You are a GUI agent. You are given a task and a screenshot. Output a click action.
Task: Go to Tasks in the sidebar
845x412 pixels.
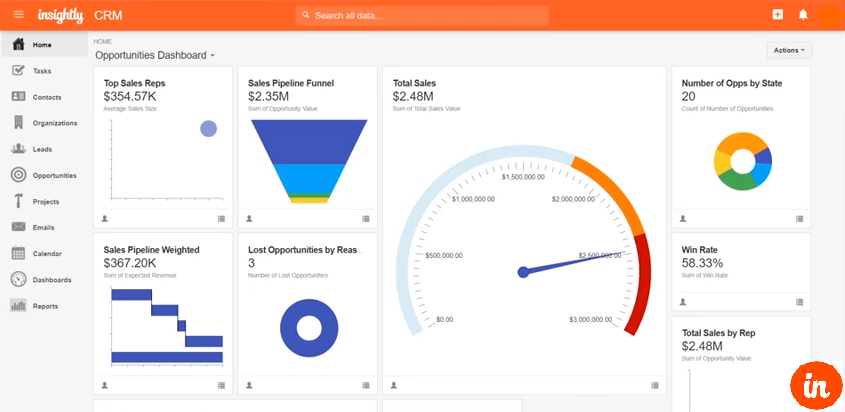[x=42, y=71]
